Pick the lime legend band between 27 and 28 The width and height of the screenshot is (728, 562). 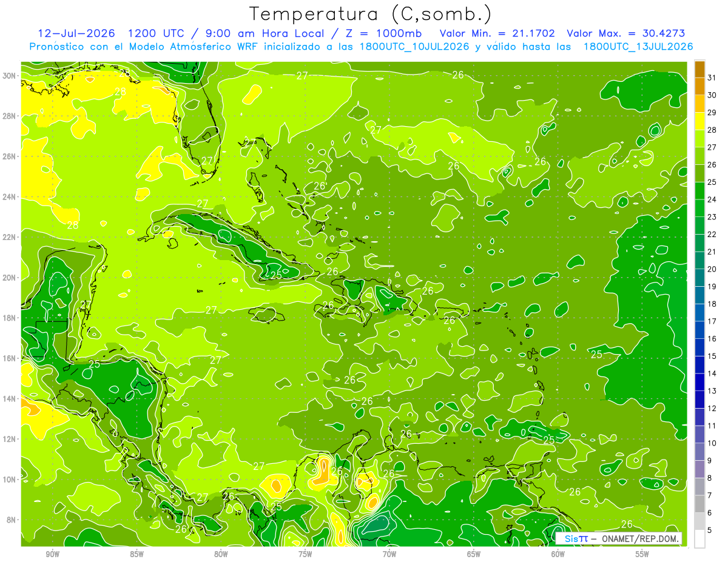point(699,139)
